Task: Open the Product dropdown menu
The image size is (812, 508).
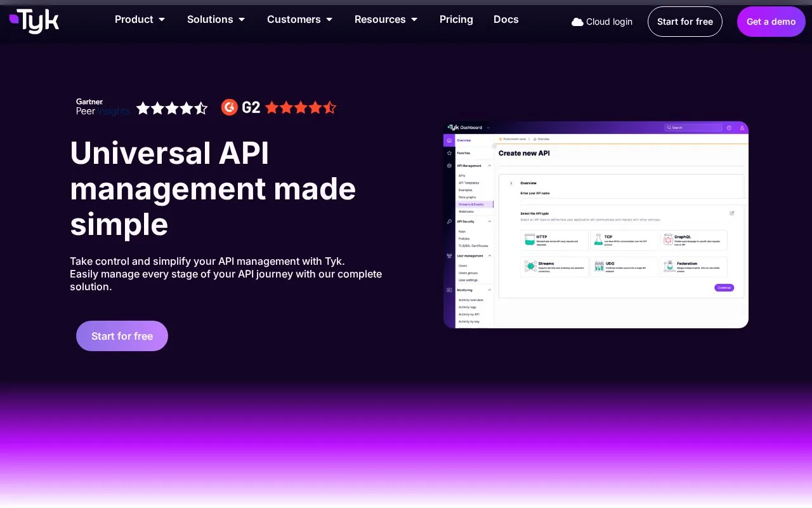Action: 140,20
